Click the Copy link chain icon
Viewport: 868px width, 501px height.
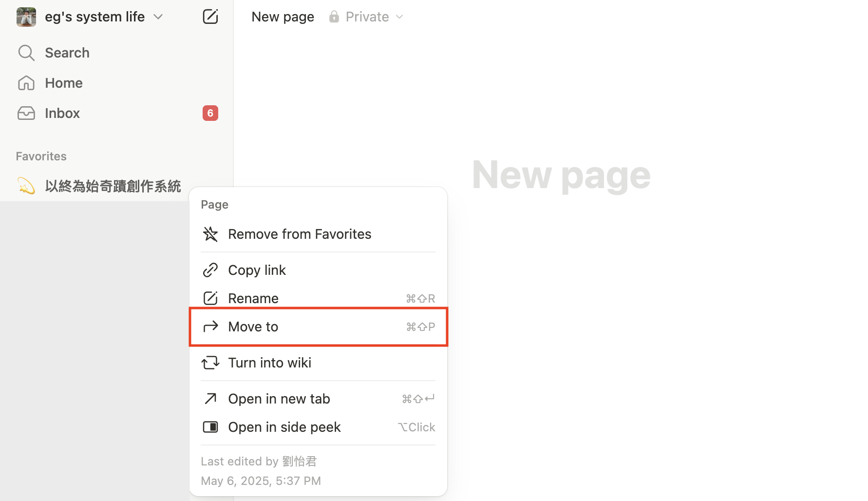[x=210, y=270]
